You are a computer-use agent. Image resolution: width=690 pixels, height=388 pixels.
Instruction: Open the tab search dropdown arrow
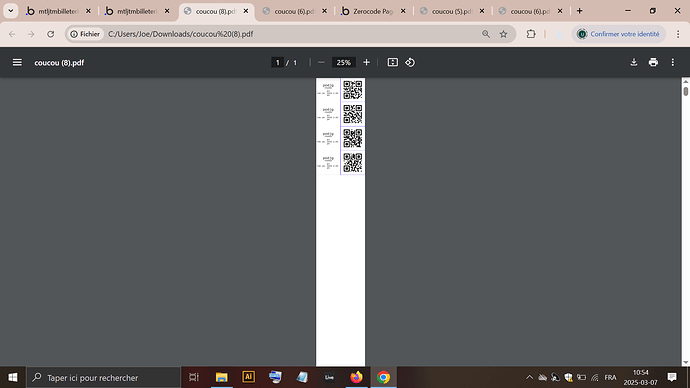(x=11, y=11)
